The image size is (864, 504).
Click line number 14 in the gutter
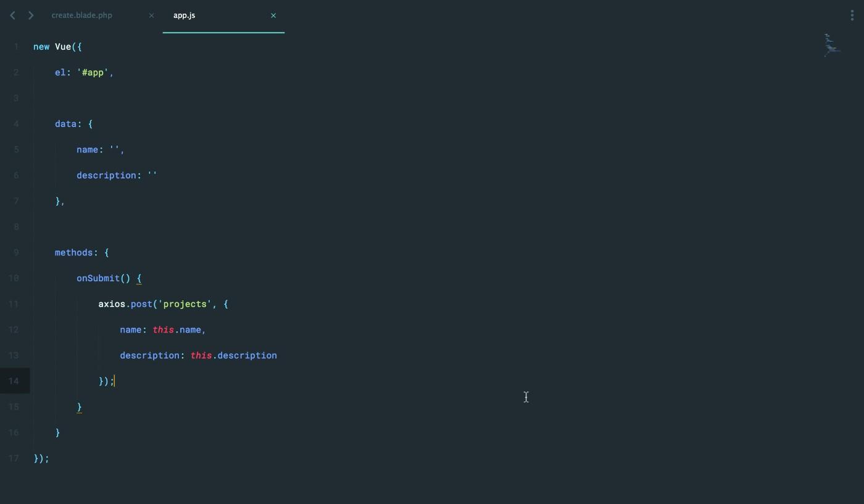(13, 381)
